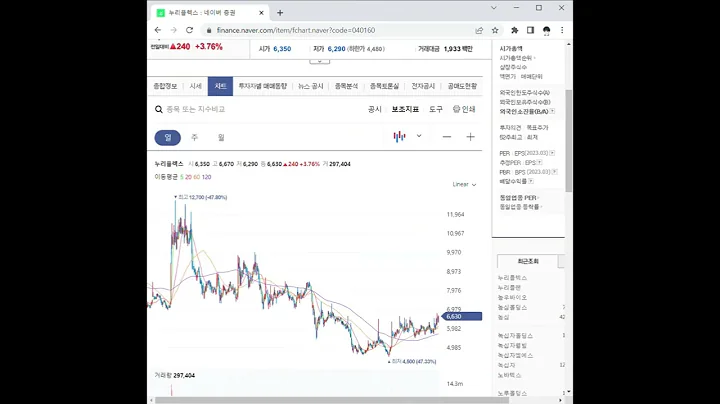Open the 시가총액순위 link
The width and height of the screenshot is (720, 404).
pyautogui.click(x=516, y=58)
